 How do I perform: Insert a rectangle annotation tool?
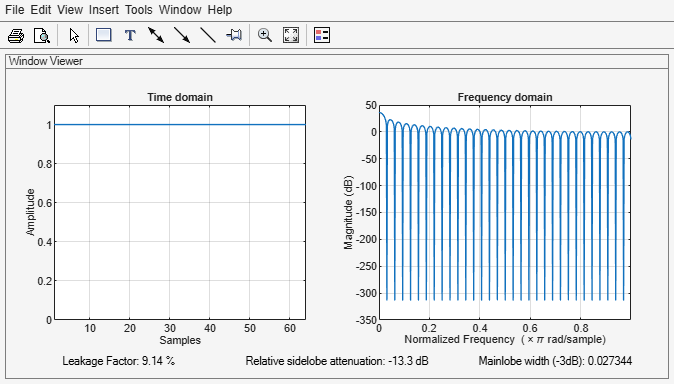[104, 35]
